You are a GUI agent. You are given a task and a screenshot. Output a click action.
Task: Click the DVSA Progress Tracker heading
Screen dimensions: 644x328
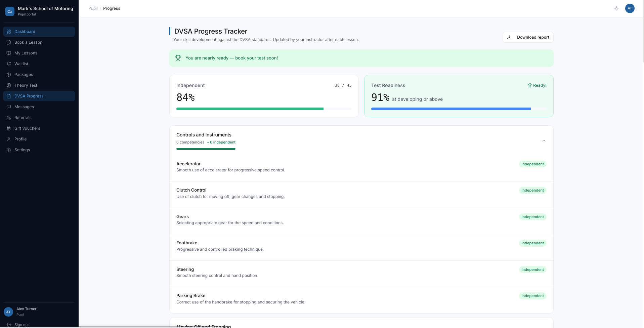coord(211,31)
